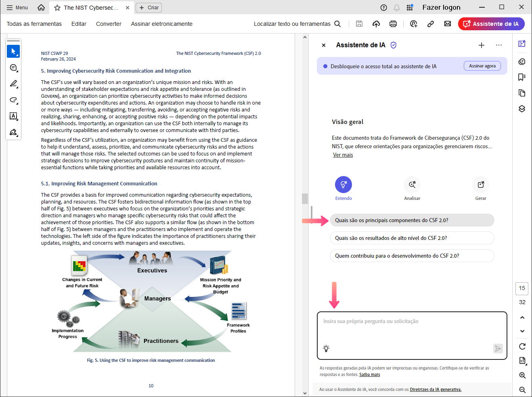Open the comments panel in right rail
This screenshot has width=532, height=397.
pos(522,61)
